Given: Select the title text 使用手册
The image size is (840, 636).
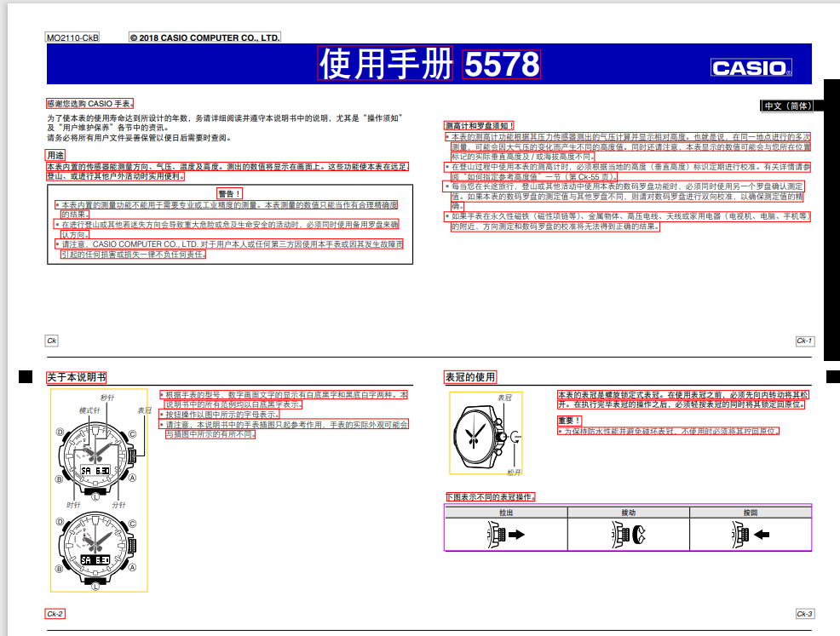Looking at the screenshot, I should [x=385, y=64].
